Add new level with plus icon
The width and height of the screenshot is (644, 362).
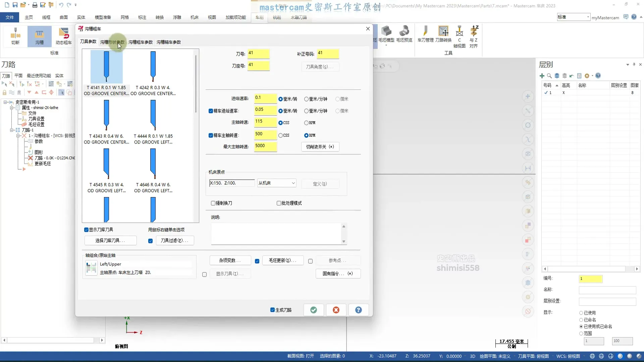542,76
